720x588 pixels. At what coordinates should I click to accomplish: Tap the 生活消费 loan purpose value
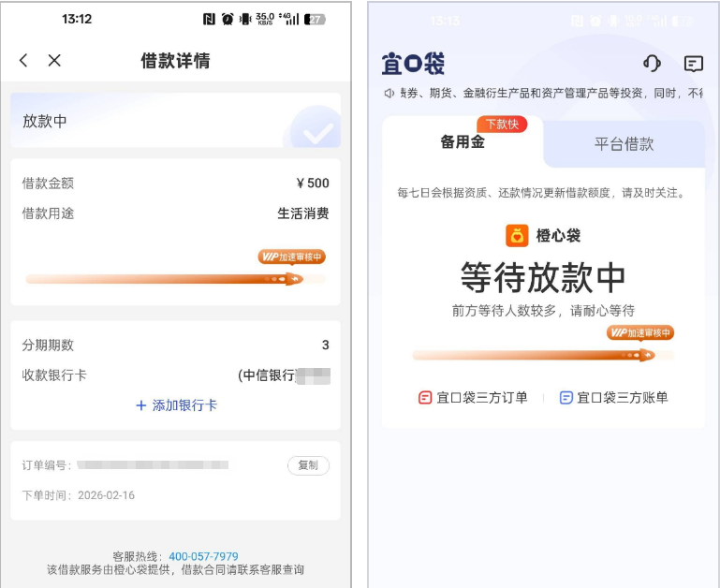coord(303,213)
